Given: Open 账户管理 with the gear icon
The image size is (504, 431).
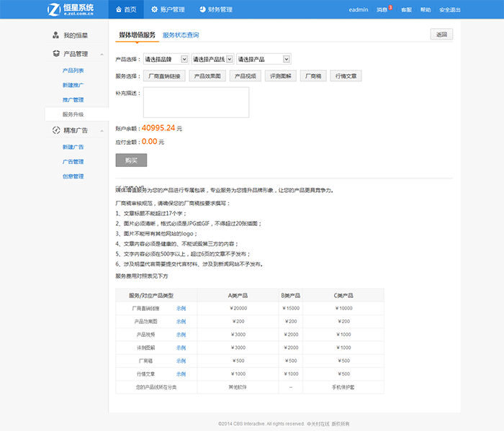Looking at the screenshot, I should pos(155,9).
